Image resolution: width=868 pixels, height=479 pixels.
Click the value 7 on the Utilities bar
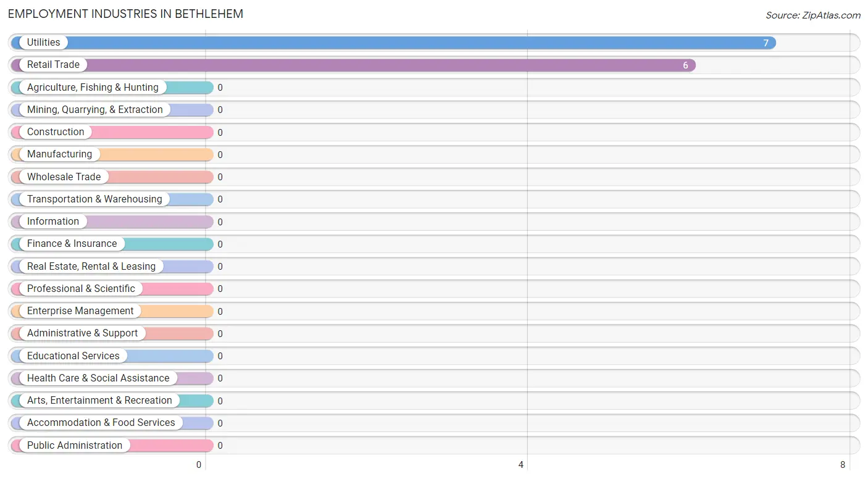(766, 43)
